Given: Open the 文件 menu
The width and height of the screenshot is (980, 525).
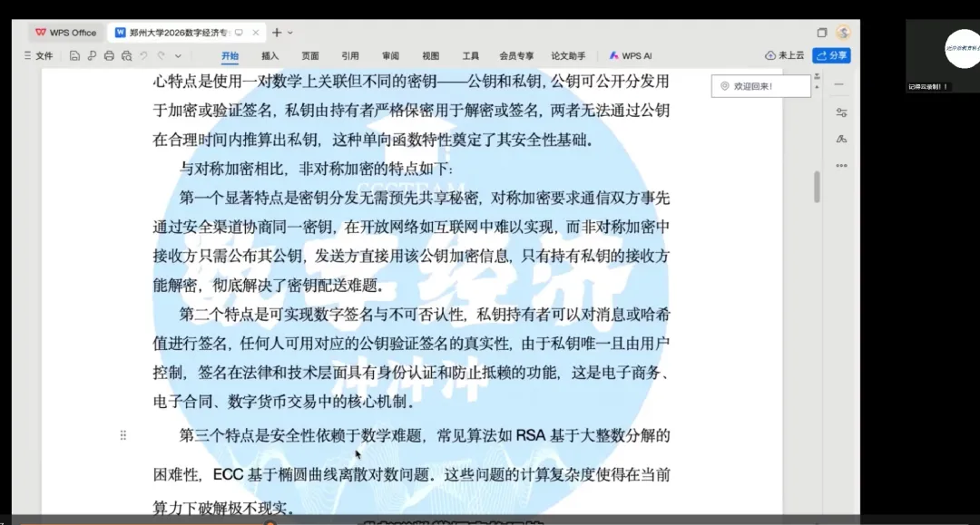Looking at the screenshot, I should click(39, 55).
